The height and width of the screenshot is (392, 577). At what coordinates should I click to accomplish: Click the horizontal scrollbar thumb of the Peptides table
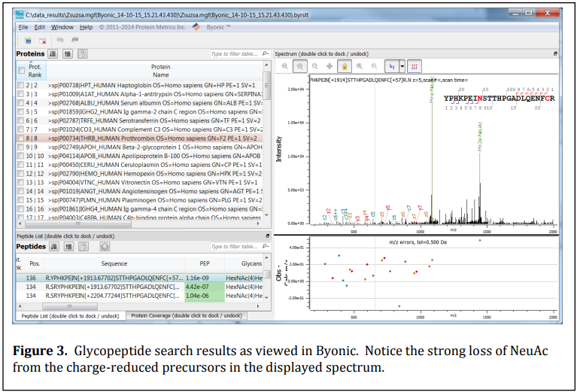[70, 306]
